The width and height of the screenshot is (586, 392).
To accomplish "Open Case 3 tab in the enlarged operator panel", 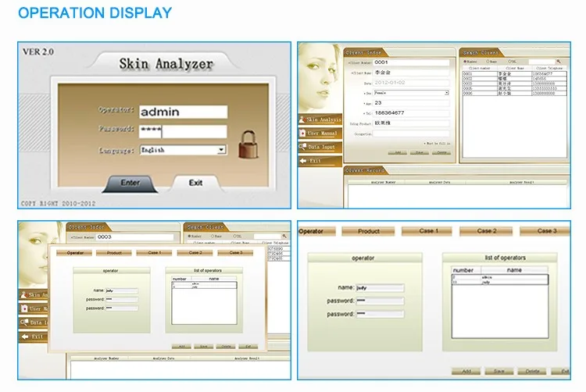I will tap(545, 231).
